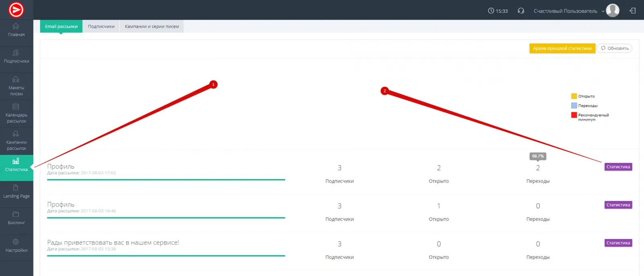Click the Архив прошлой статистики button

pos(562,48)
